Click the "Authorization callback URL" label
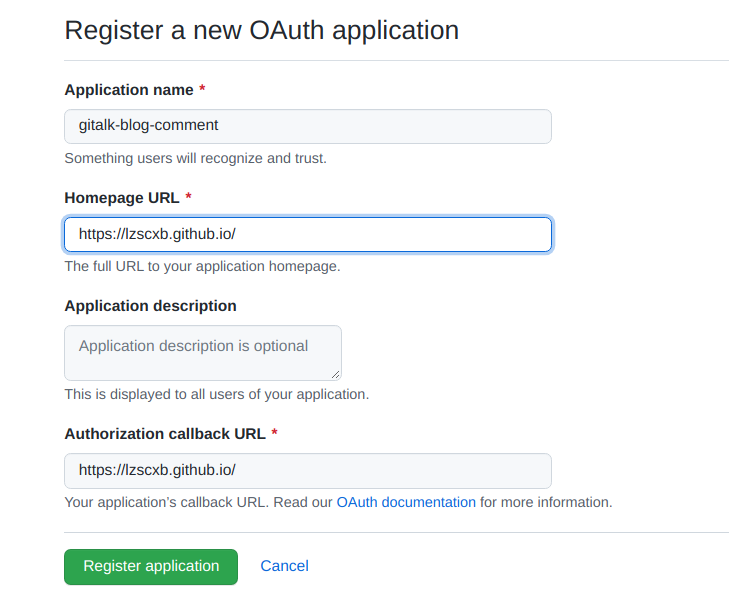Image resolution: width=729 pixels, height=614 pixels. tap(165, 434)
